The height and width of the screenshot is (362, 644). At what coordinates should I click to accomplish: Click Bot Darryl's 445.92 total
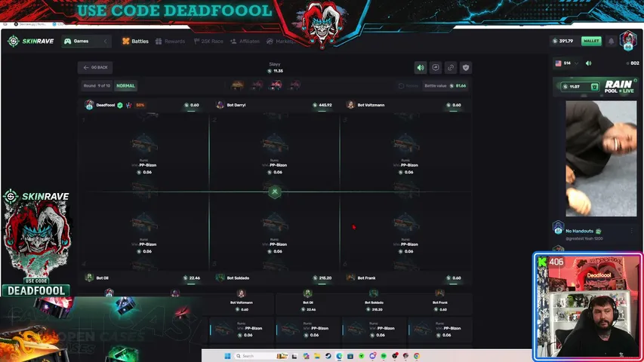click(x=322, y=105)
